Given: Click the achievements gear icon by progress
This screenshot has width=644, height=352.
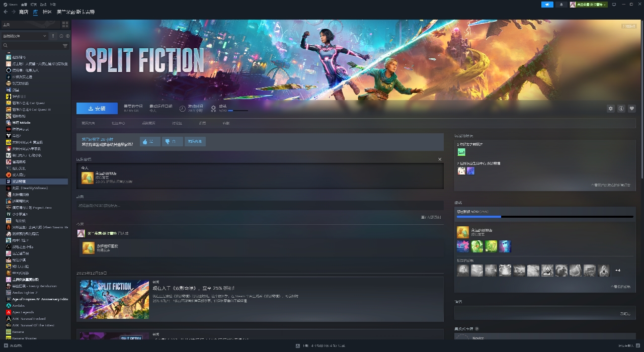Looking at the screenshot, I should pos(213,108).
